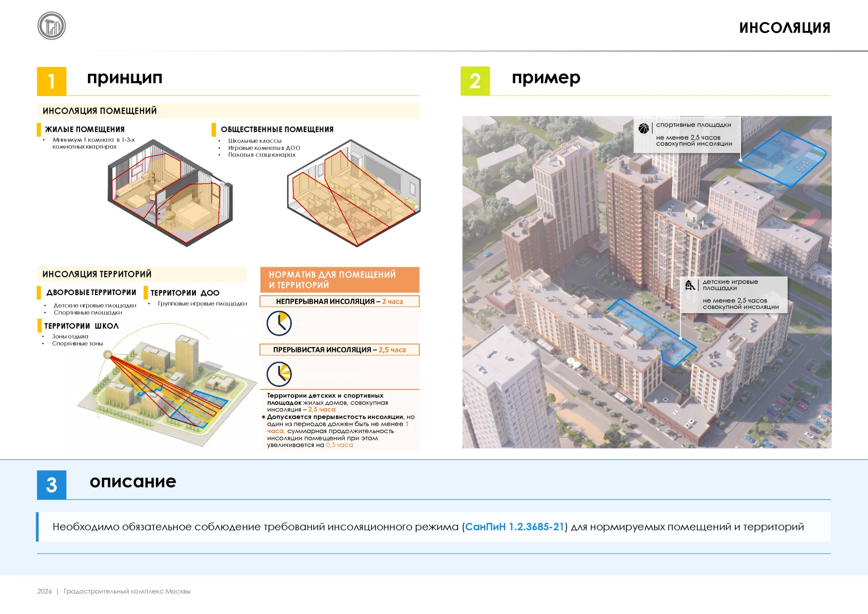Click the ИНСОЛЯЦИЯ ТЕРРИТОРИЙ heading bar
Viewport: 868px width, 614px height.
tap(142, 274)
